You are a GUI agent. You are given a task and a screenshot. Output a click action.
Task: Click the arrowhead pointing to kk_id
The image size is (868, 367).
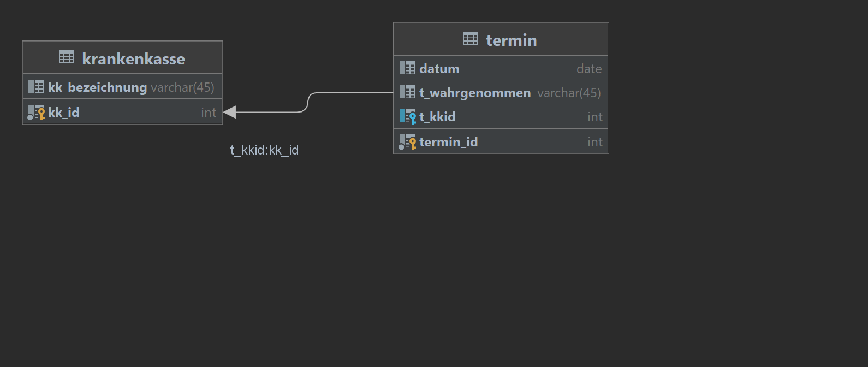coord(229,112)
